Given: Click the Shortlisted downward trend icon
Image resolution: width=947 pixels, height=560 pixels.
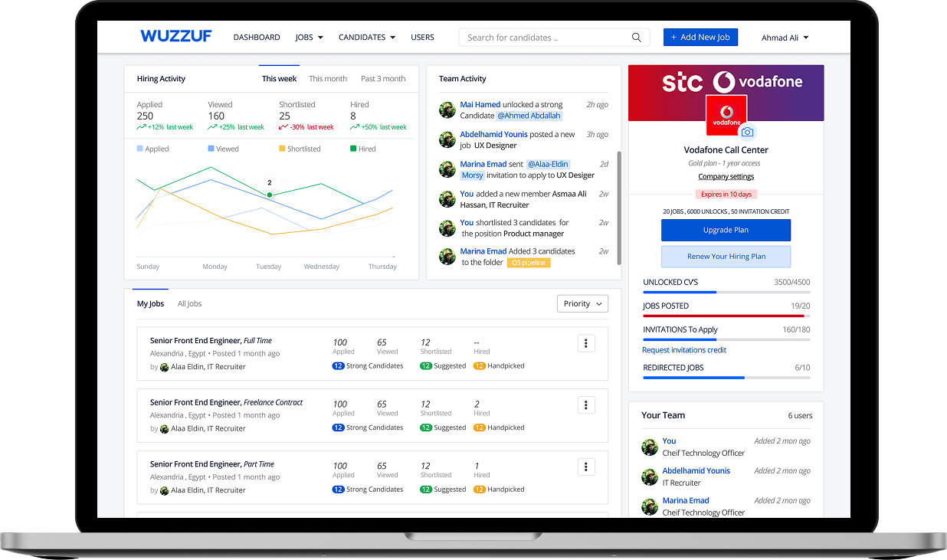Looking at the screenshot, I should click(x=283, y=127).
